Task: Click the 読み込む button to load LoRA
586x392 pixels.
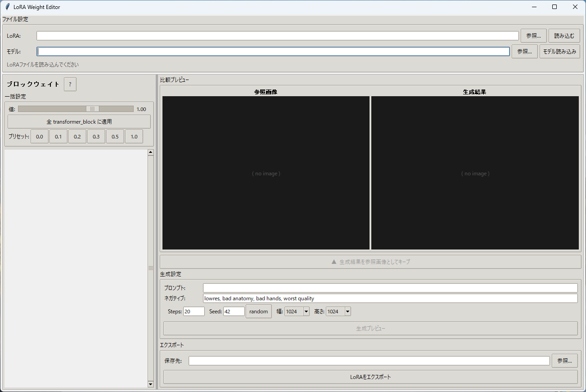Action: [564, 36]
